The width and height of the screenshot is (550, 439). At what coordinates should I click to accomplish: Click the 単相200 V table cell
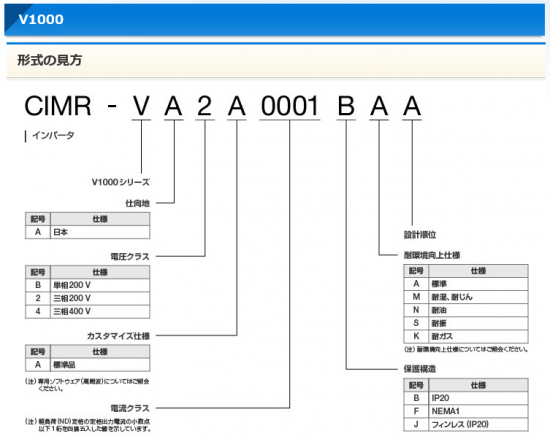[100, 285]
